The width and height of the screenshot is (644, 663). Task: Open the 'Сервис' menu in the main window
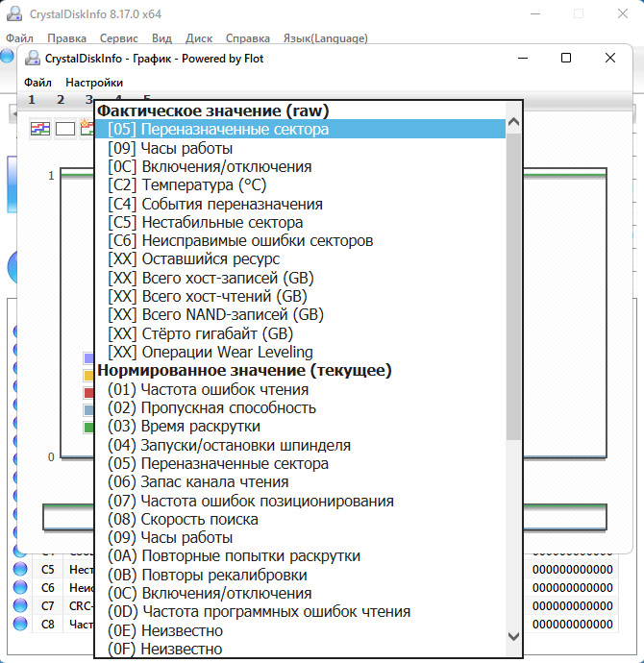[119, 38]
